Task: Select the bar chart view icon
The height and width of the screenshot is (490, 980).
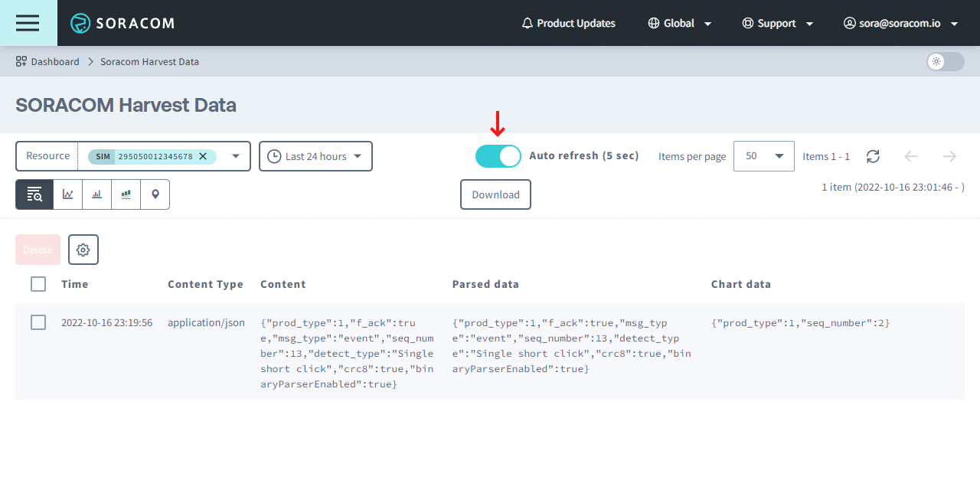Action: click(96, 194)
